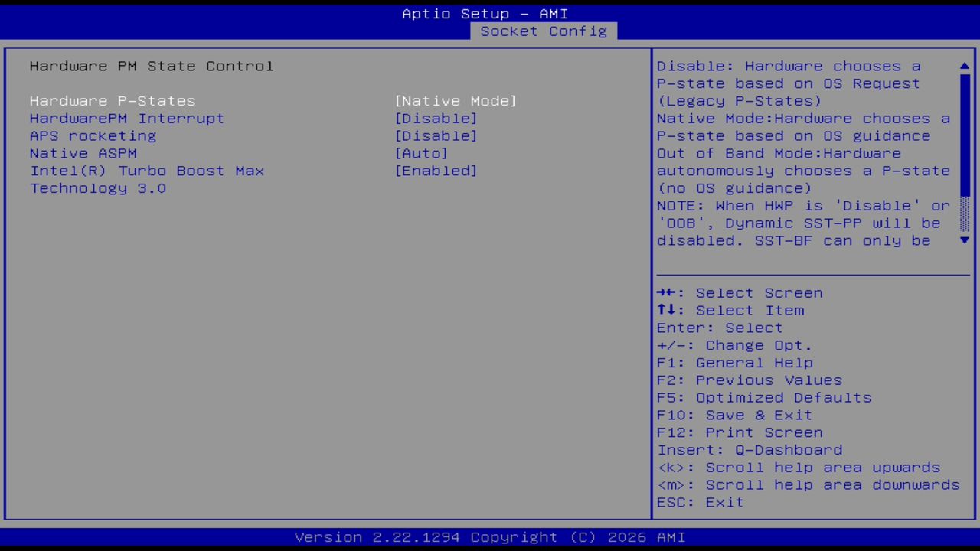Click ESC: Exit entry
The image size is (980, 551).
coord(699,502)
